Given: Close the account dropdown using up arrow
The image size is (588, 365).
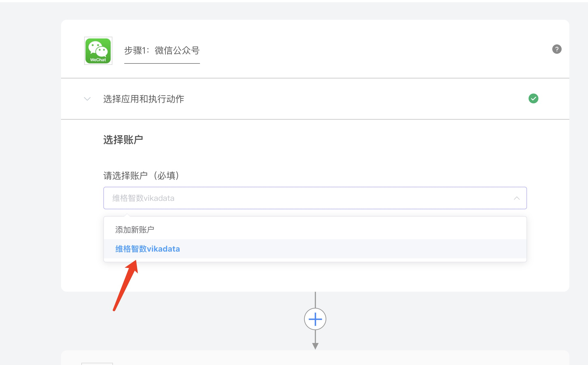Looking at the screenshot, I should tap(517, 198).
